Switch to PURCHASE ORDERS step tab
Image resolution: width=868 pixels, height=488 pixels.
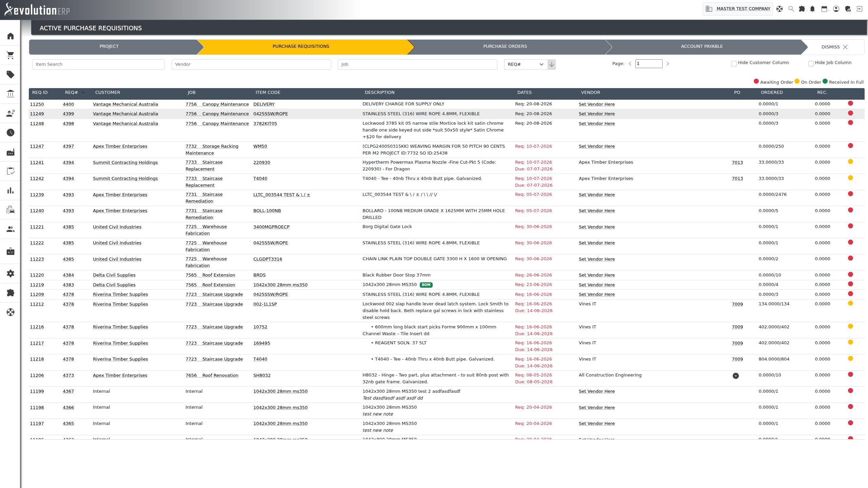(x=505, y=46)
